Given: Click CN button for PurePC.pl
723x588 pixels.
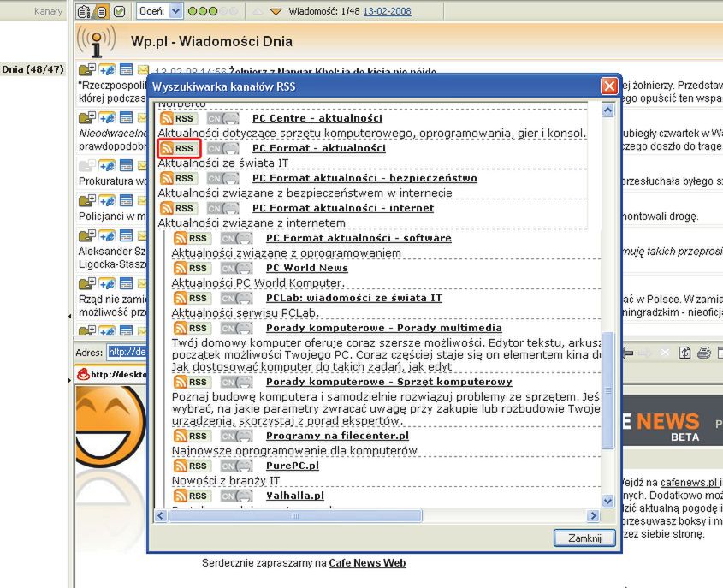Looking at the screenshot, I should pyautogui.click(x=236, y=466).
